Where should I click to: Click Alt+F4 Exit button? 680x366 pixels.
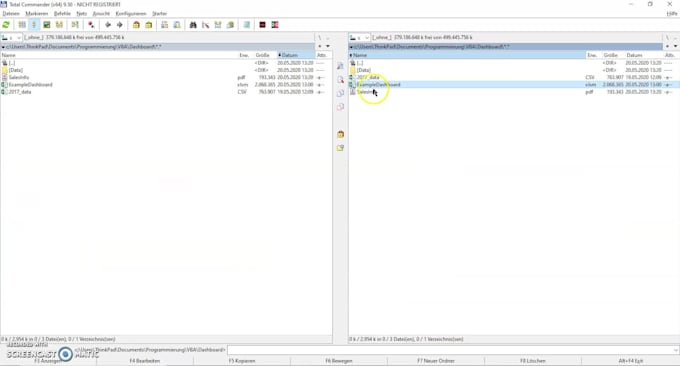[x=631, y=361]
